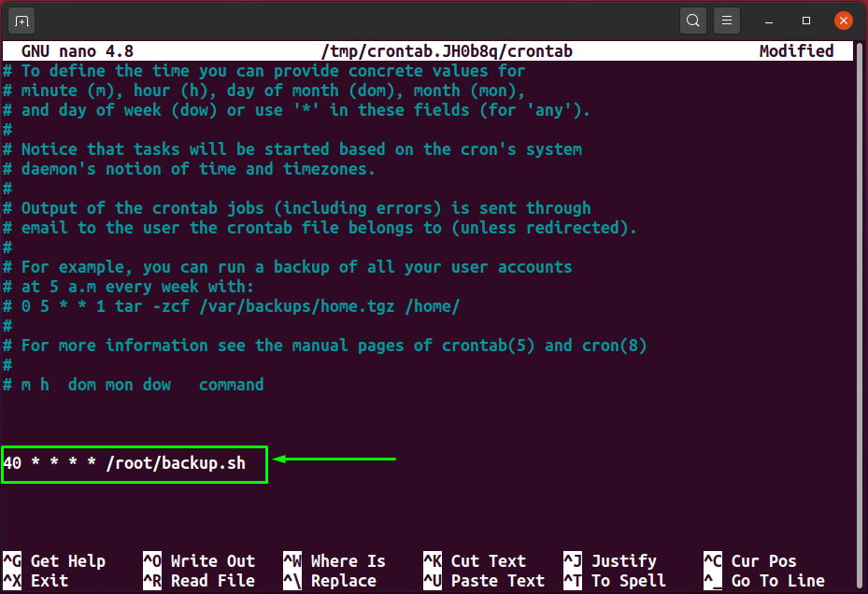
Task: Click the ^\ Replace shortcut
Action: coord(330,581)
